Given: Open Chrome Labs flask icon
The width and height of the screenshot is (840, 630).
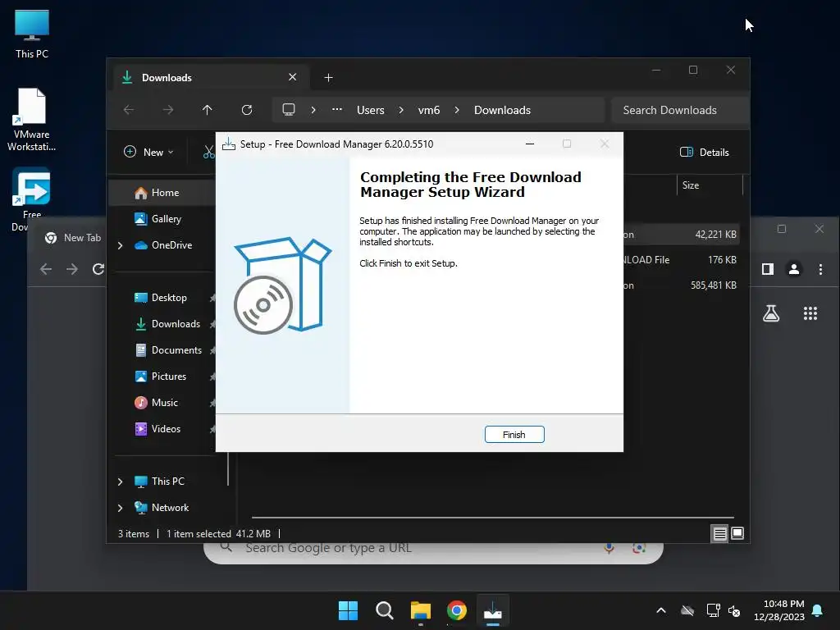Looking at the screenshot, I should pos(771,313).
